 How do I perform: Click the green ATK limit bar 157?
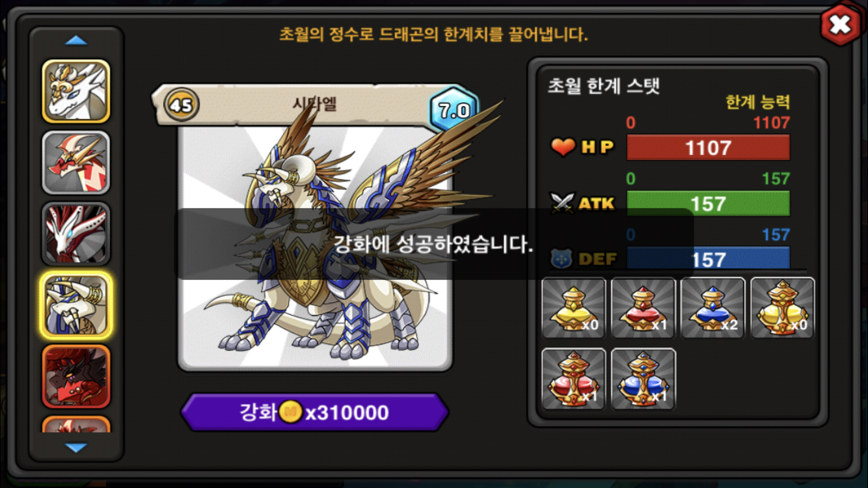tap(708, 204)
